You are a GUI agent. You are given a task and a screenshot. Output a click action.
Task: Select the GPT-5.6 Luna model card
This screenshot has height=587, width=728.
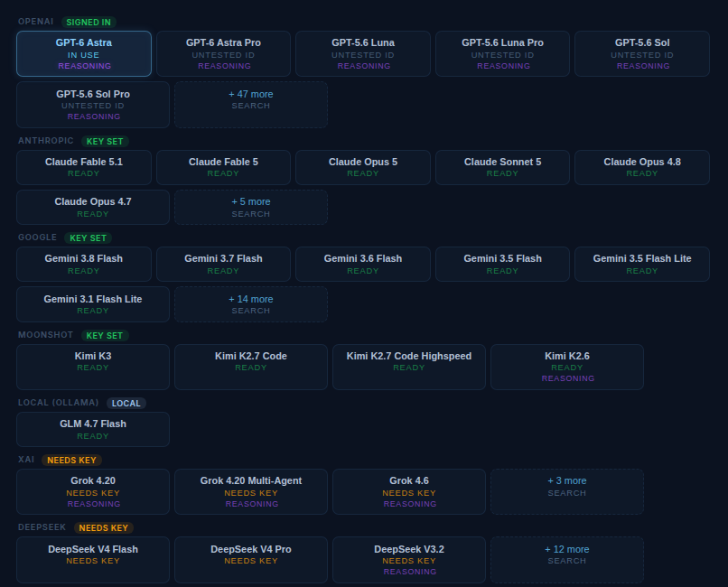pyautogui.click(x=363, y=54)
